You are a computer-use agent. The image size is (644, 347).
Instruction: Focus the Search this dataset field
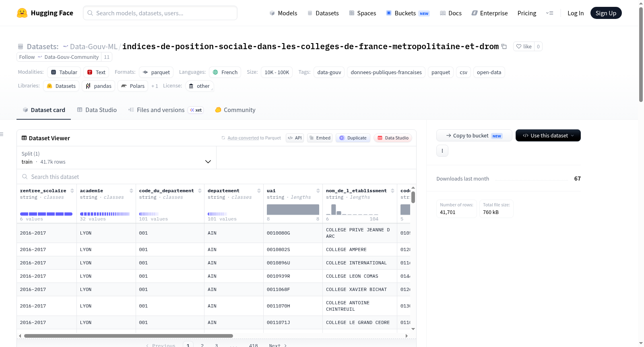(x=217, y=177)
